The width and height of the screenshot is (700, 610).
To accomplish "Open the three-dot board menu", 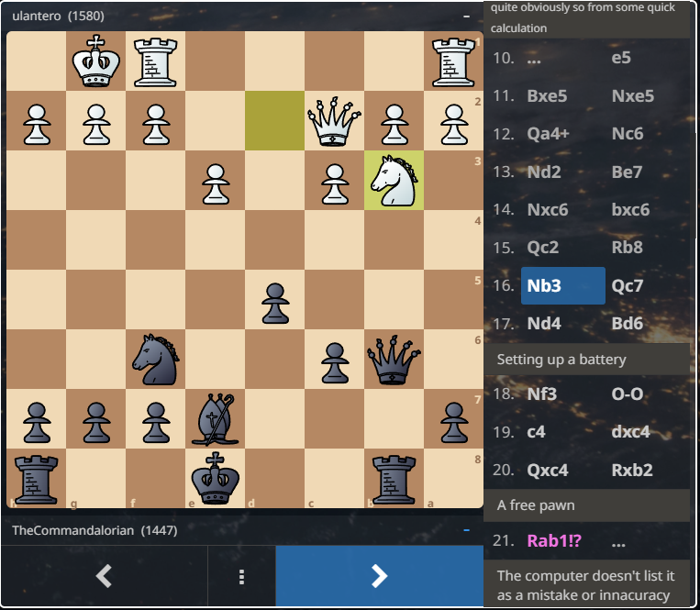I will click(241, 576).
